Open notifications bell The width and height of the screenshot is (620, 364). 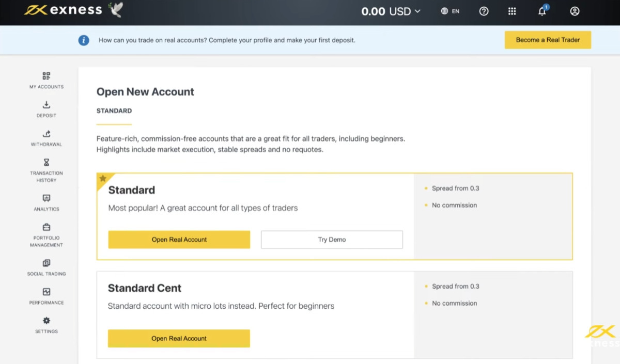tap(542, 11)
